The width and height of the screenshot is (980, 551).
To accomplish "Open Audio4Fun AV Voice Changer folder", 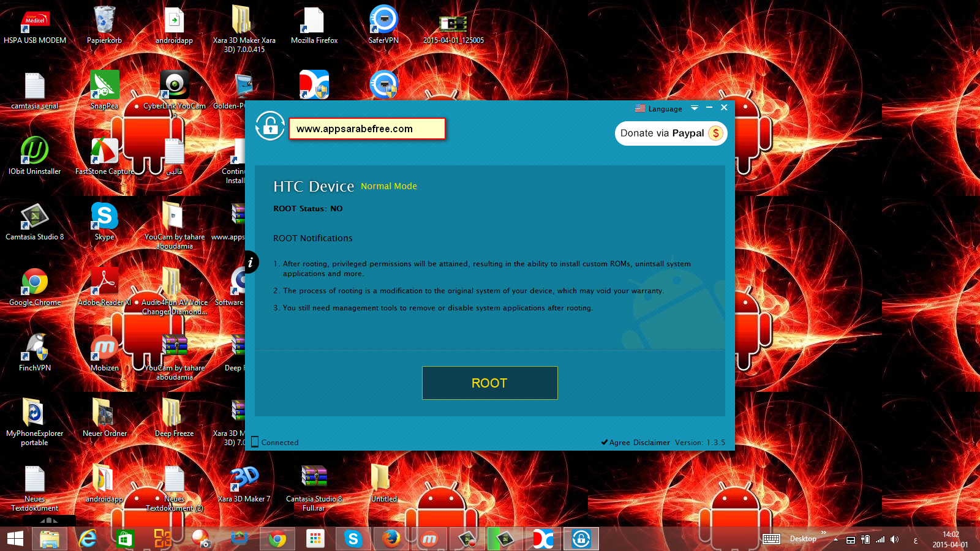I will click(174, 291).
